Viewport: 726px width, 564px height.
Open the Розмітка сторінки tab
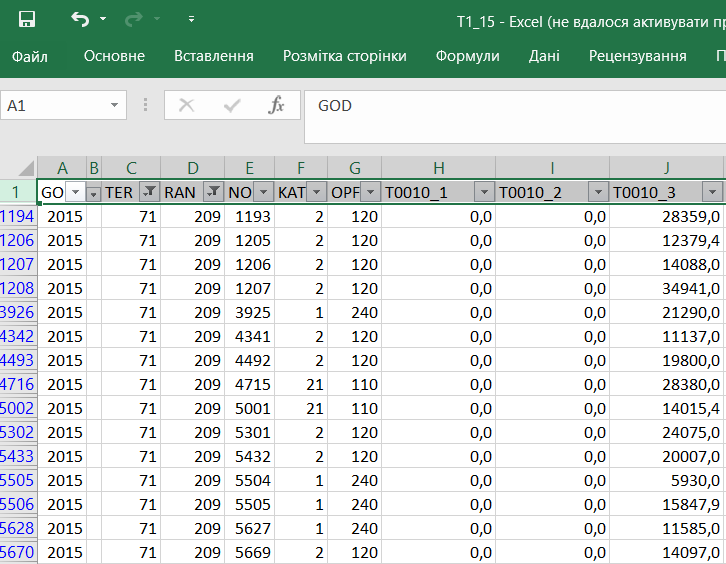click(x=344, y=56)
